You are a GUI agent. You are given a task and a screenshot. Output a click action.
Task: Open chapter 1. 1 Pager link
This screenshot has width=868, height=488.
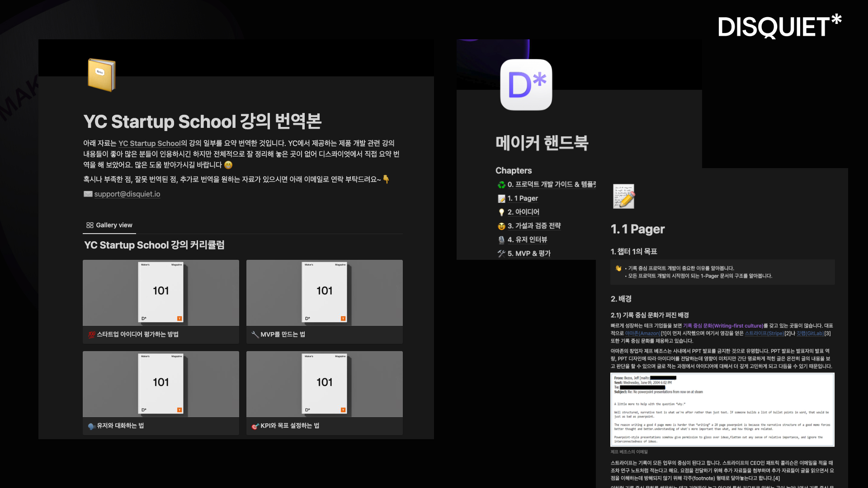click(523, 198)
